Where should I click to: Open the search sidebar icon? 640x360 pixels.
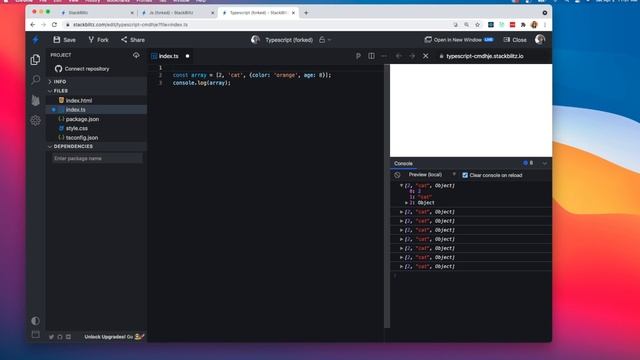tap(36, 80)
